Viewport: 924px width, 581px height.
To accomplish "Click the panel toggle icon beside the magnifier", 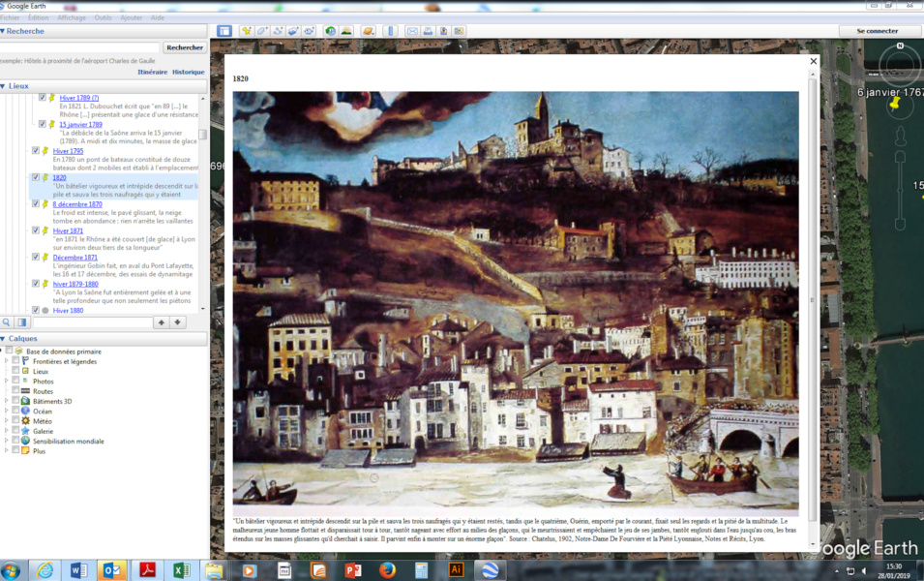I will [22, 322].
